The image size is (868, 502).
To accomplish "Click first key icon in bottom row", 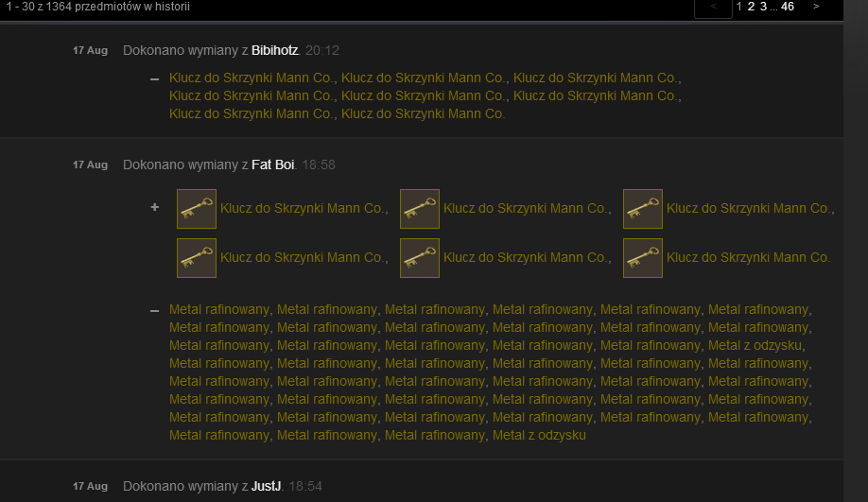I will click(197, 258).
